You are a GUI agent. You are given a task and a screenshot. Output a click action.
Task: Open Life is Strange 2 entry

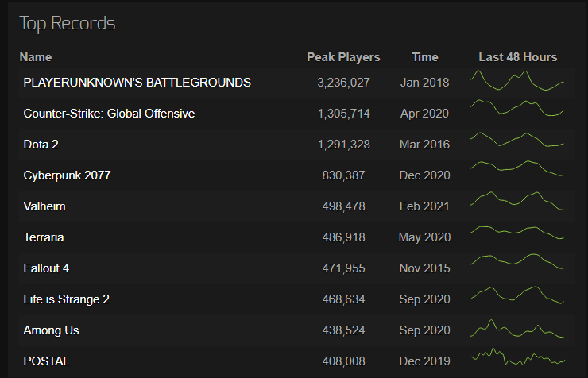pyautogui.click(x=67, y=299)
